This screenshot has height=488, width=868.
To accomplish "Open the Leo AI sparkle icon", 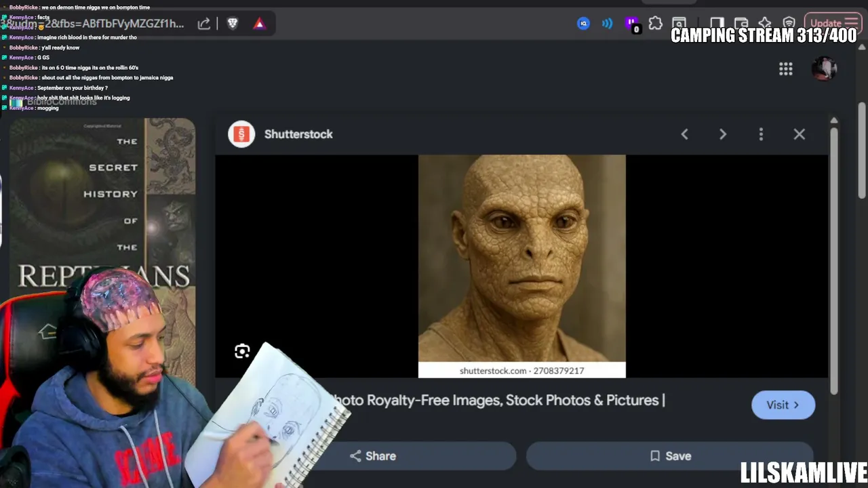I will click(x=765, y=24).
